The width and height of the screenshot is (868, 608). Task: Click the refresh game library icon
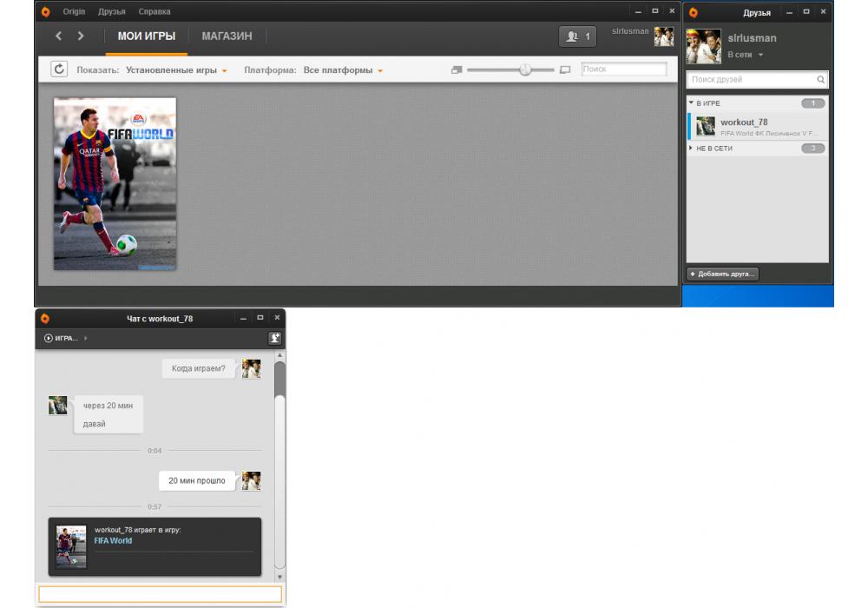point(59,69)
